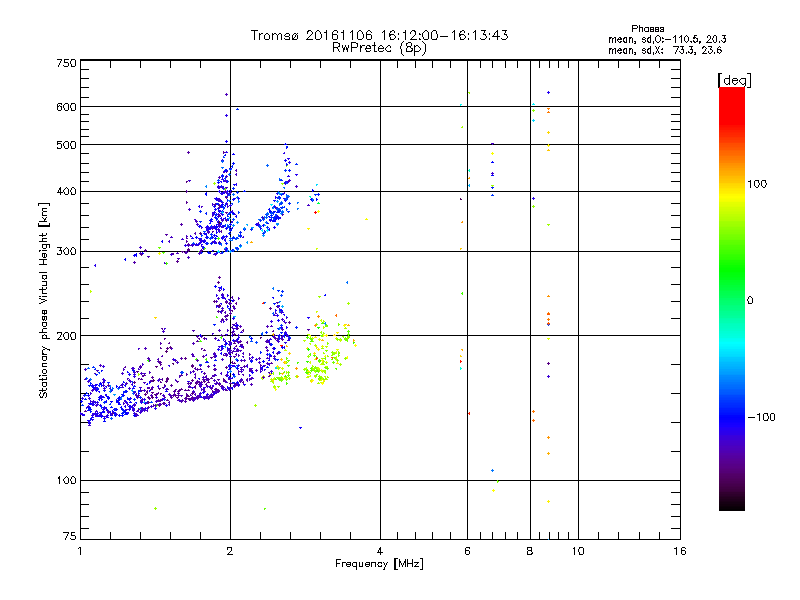Click y-axis tick label '500'
800x600 pixels.
[67, 145]
